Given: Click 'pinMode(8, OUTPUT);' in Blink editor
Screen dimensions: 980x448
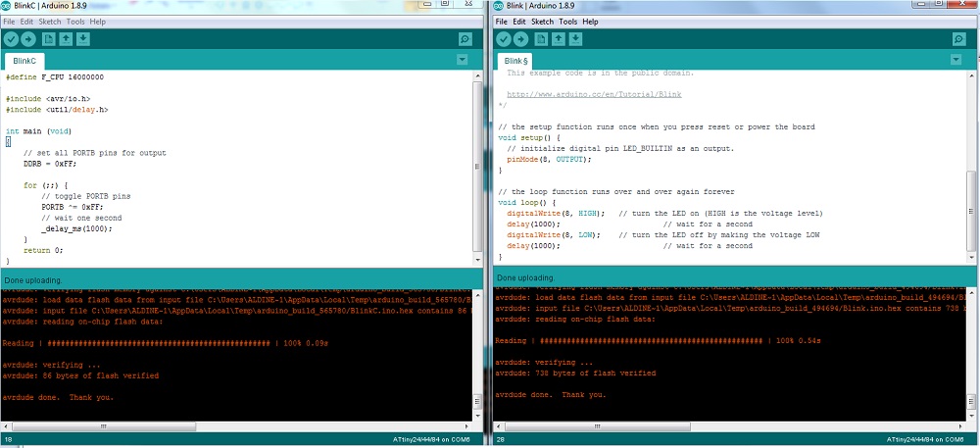Looking at the screenshot, I should (549, 160).
